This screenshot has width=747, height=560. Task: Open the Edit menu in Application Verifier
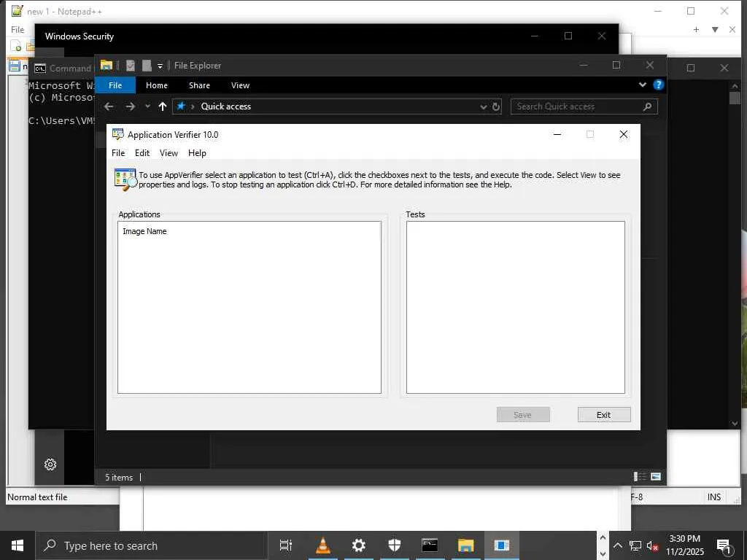(x=142, y=153)
